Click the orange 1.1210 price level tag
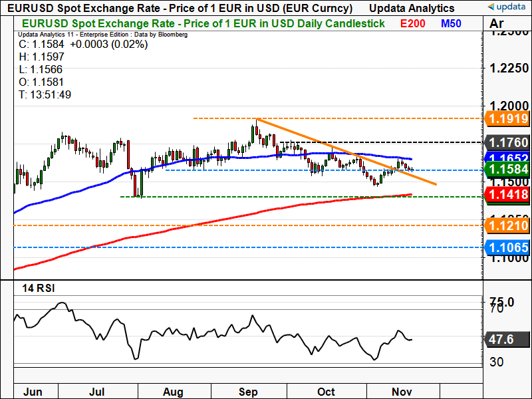532x399 pixels. tap(507, 225)
